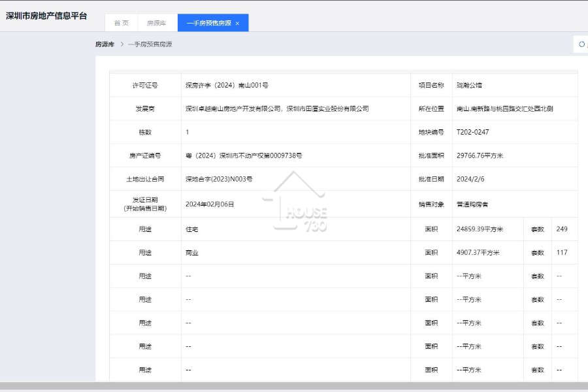Click the 销售对象 label cell
This screenshot has width=588, height=392.
(x=431, y=204)
